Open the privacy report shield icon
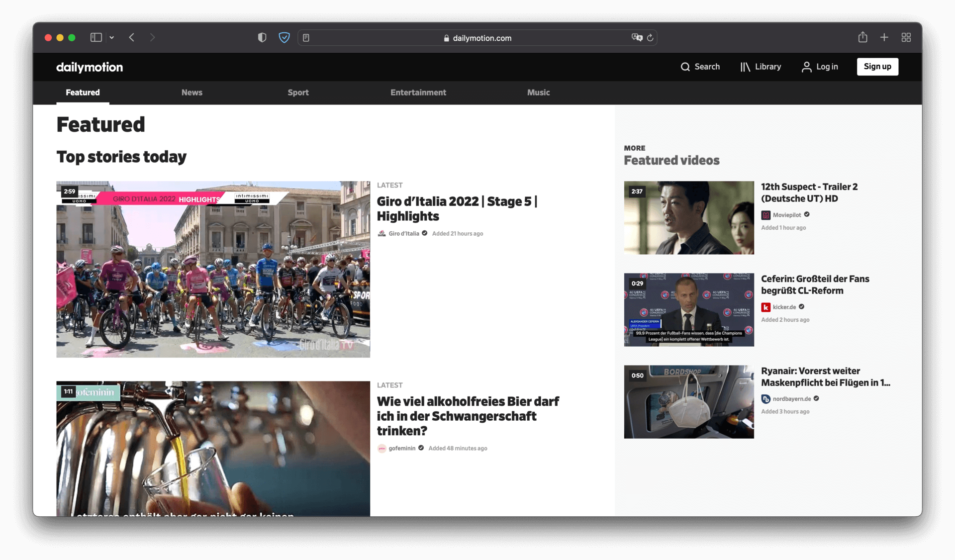The width and height of the screenshot is (955, 560). (x=262, y=37)
